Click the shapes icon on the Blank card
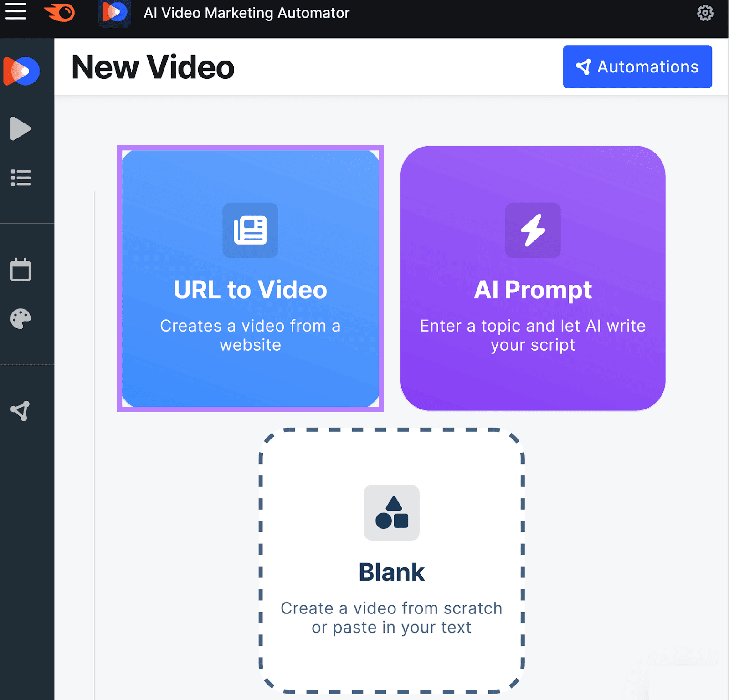This screenshot has height=700, width=729. (391, 513)
